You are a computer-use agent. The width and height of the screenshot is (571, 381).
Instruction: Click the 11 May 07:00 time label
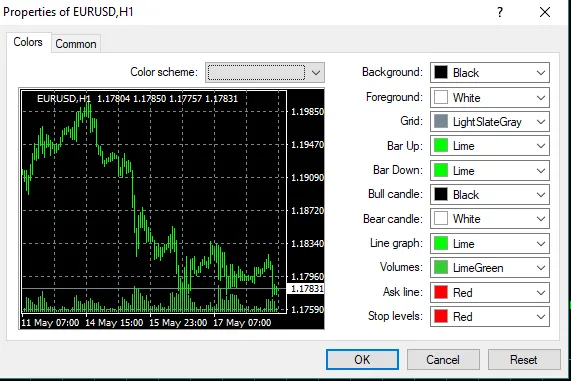[50, 322]
